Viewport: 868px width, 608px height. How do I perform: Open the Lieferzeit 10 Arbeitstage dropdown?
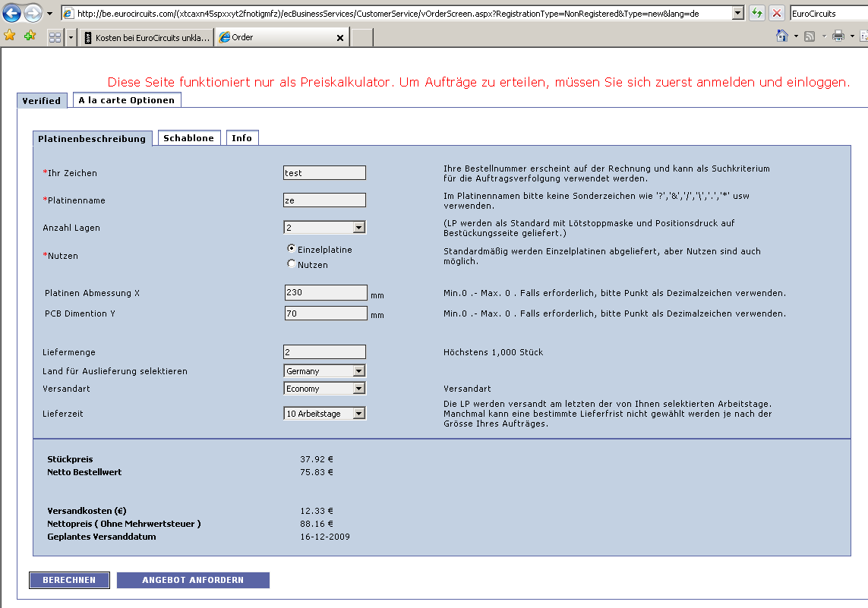tap(324, 413)
